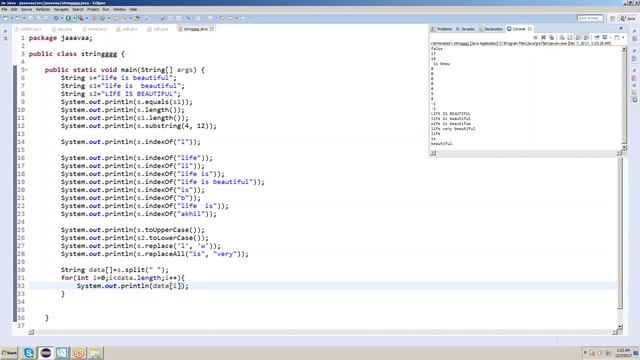This screenshot has width=640, height=360.
Task: Switch to the Declaration tab
Action: tap(491, 29)
